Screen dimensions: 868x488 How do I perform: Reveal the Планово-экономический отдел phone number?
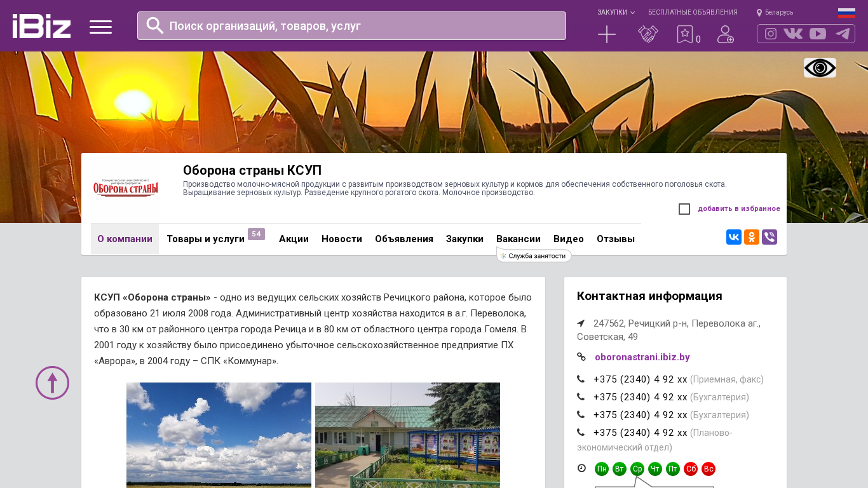point(641,433)
